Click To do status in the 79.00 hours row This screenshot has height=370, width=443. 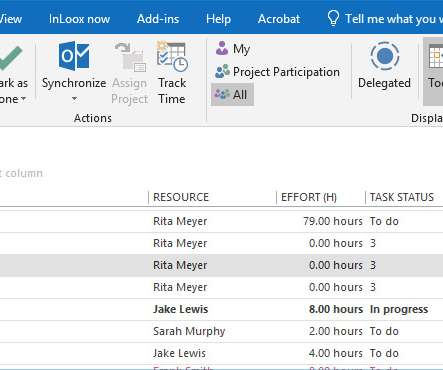(384, 221)
